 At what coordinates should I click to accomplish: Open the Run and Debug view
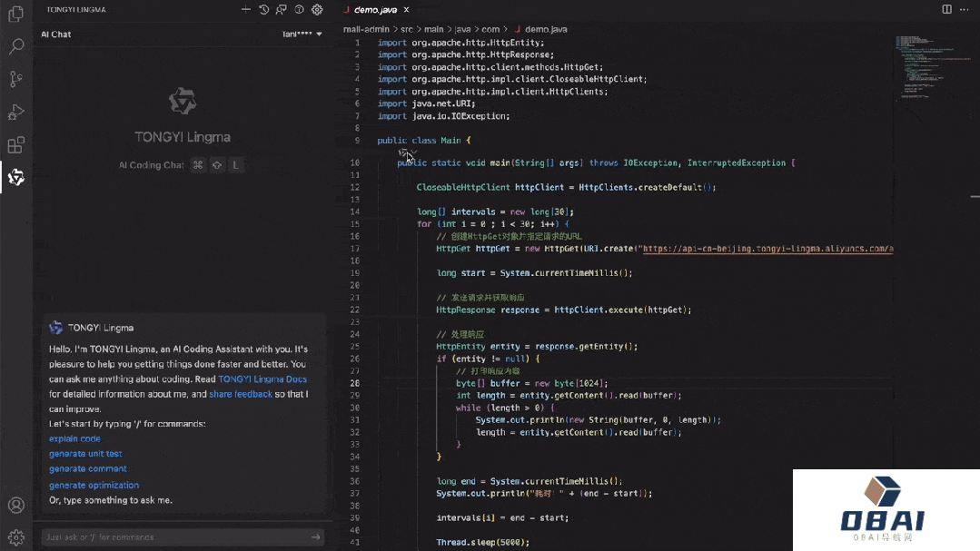(15, 112)
